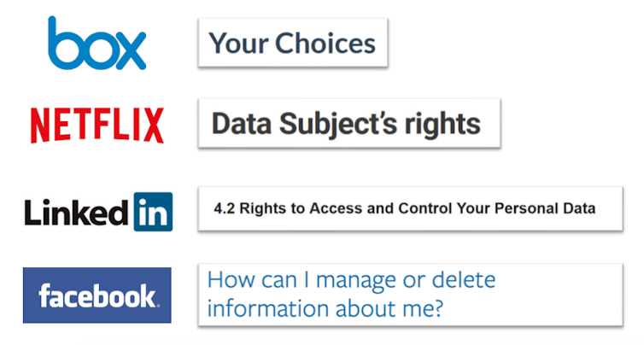Click the Facebook logo badge
Viewport: 644px width, 345px height.
coord(97,295)
